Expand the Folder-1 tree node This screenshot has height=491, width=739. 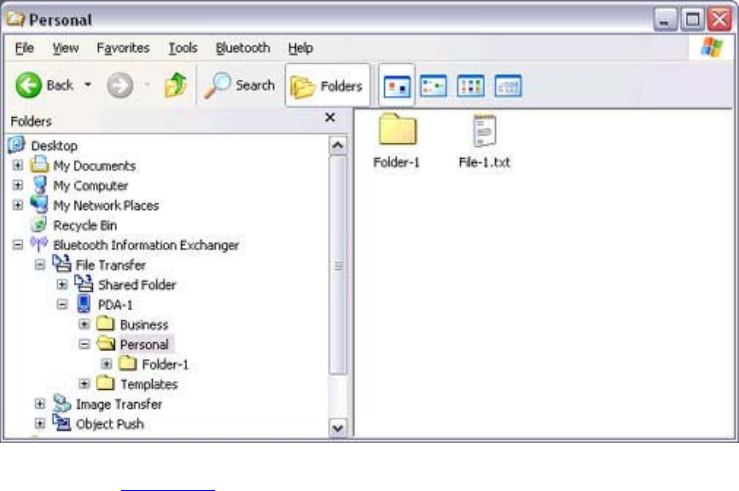[106, 364]
